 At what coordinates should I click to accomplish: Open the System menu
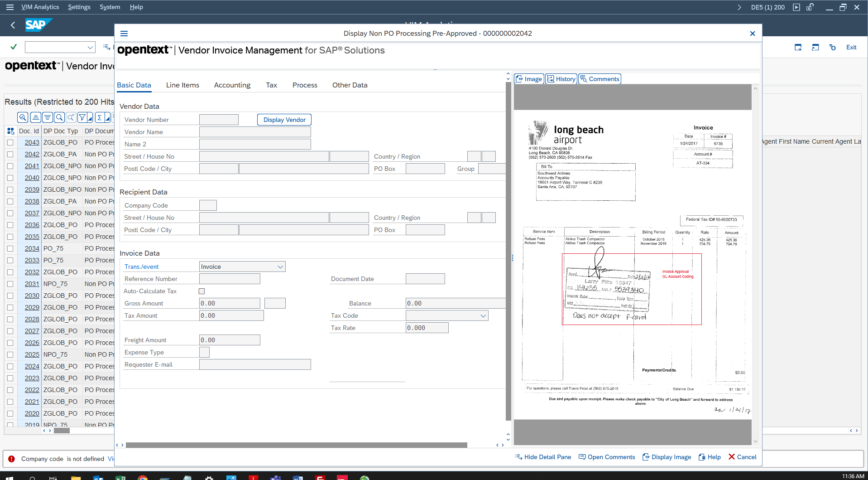[110, 7]
